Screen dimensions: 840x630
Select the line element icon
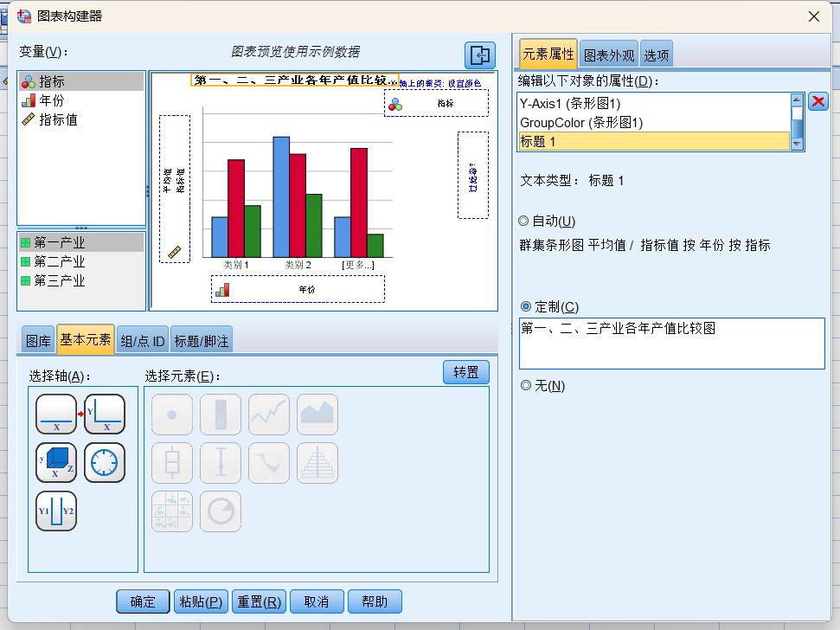click(268, 415)
